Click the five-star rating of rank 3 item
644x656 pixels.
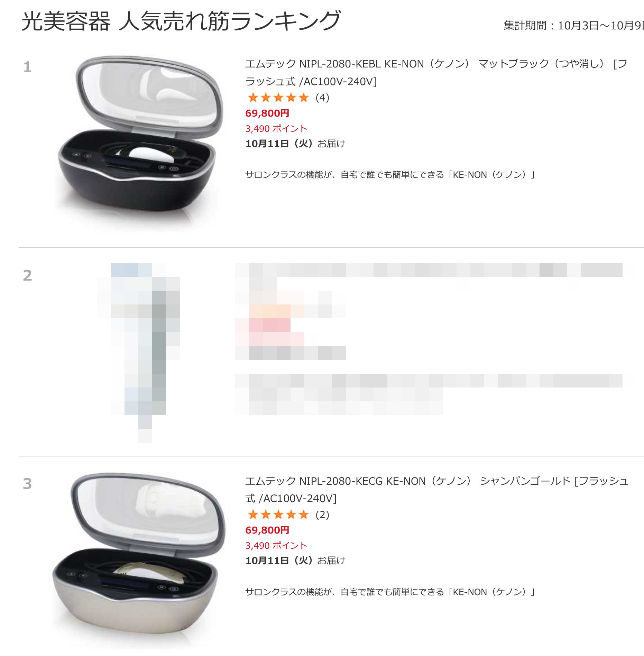pyautogui.click(x=278, y=515)
